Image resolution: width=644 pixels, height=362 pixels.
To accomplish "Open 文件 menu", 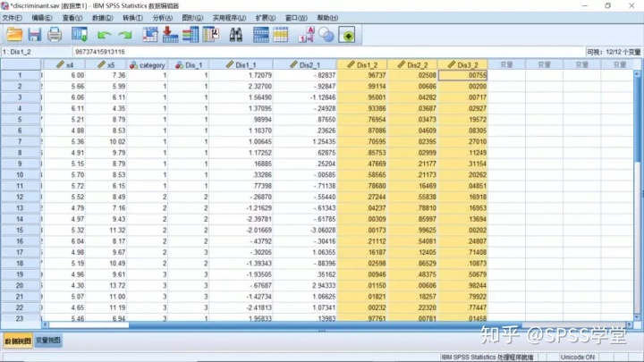I will click(x=12, y=18).
